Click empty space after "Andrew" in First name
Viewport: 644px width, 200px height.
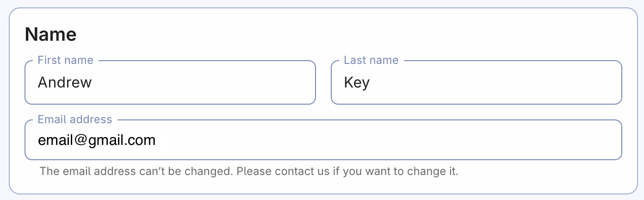208,83
